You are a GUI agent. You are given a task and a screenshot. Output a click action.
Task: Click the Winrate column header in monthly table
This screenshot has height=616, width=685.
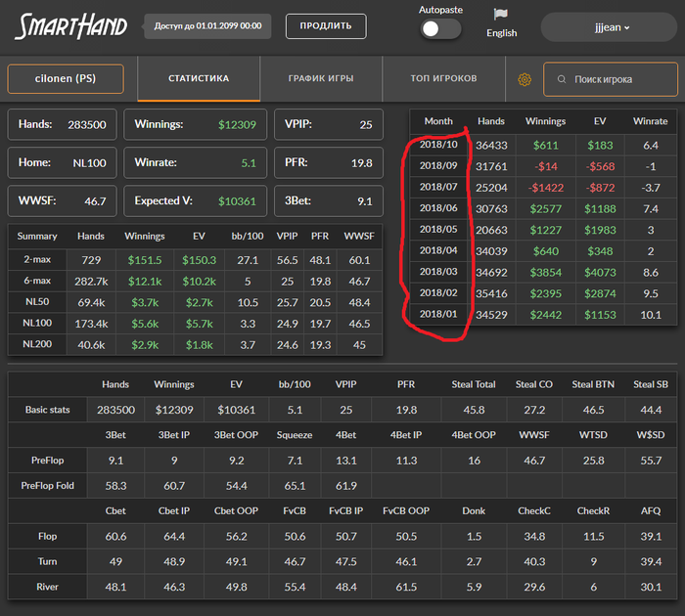pos(652,121)
